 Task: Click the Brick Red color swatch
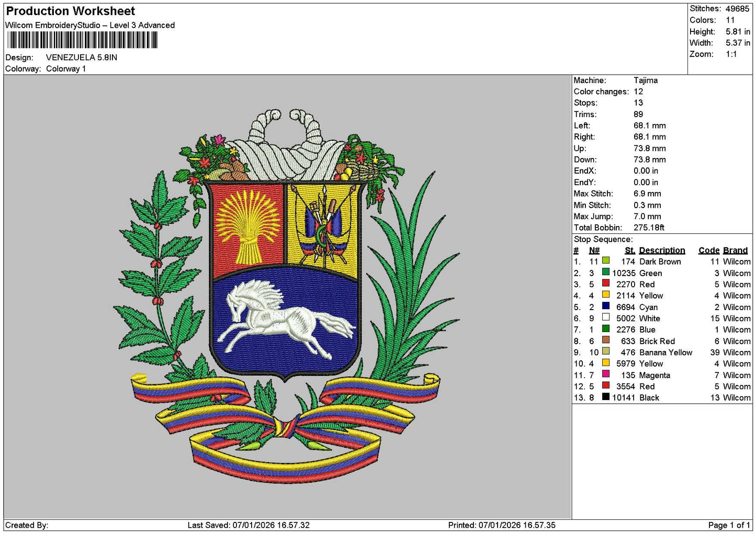click(x=606, y=340)
